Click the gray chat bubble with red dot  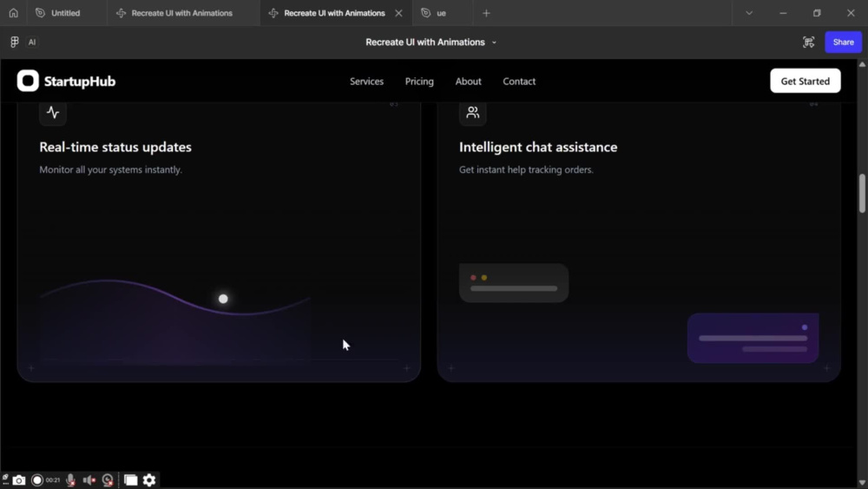514,283
